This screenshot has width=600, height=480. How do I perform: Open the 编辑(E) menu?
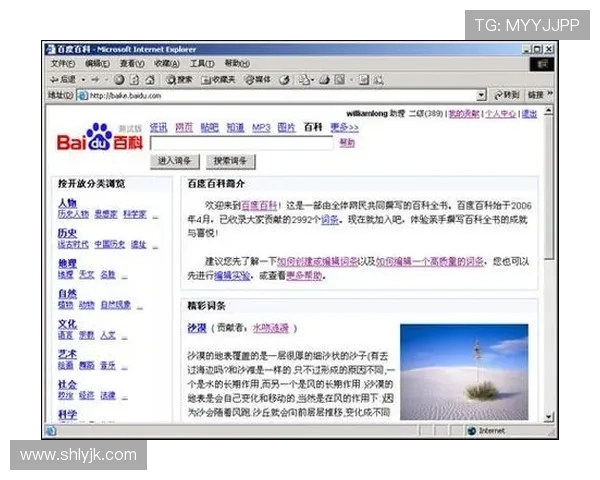(98, 64)
